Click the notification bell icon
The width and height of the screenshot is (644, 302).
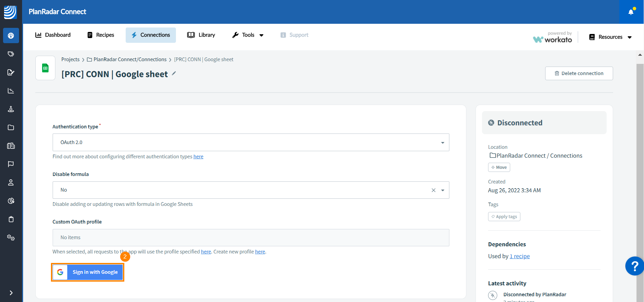point(631,12)
